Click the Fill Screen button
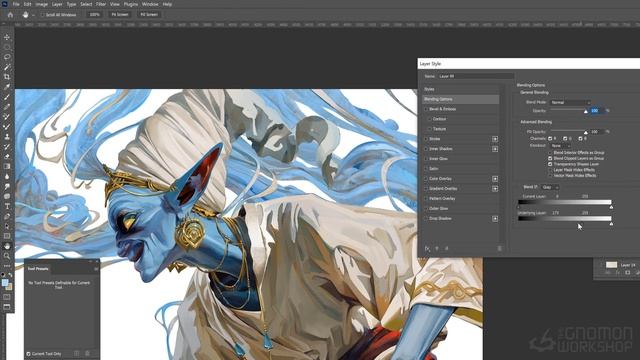This screenshot has height=360, width=640. click(149, 15)
